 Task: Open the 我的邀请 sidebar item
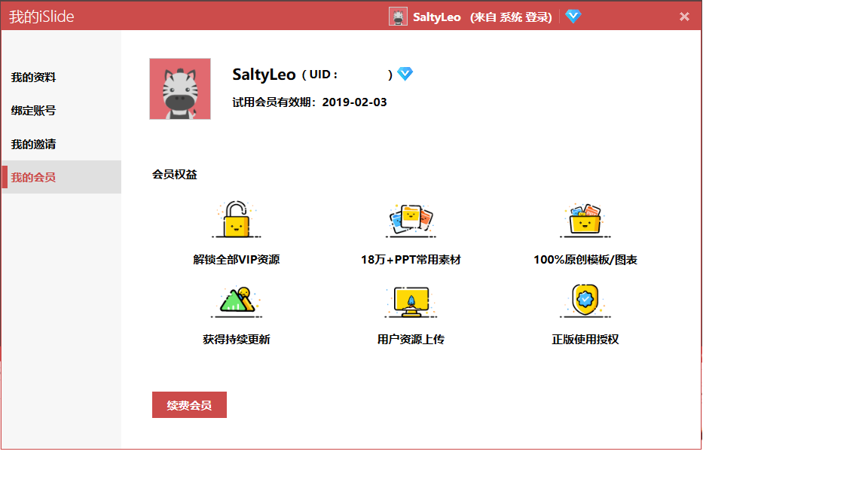click(33, 145)
